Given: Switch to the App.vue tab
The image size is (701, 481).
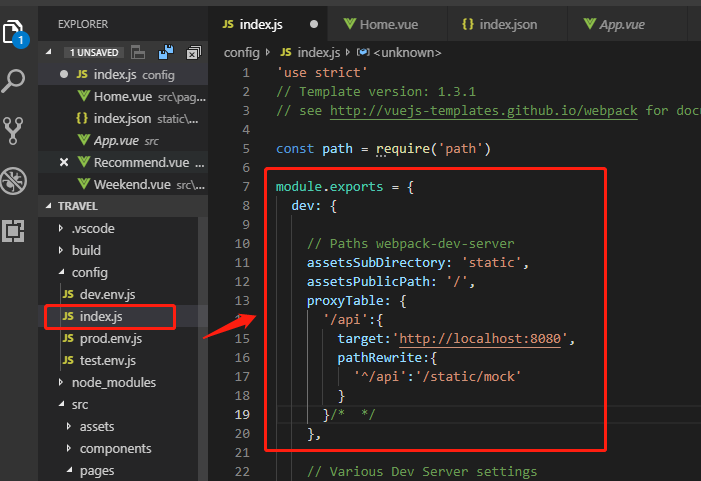Looking at the screenshot, I should point(627,24).
